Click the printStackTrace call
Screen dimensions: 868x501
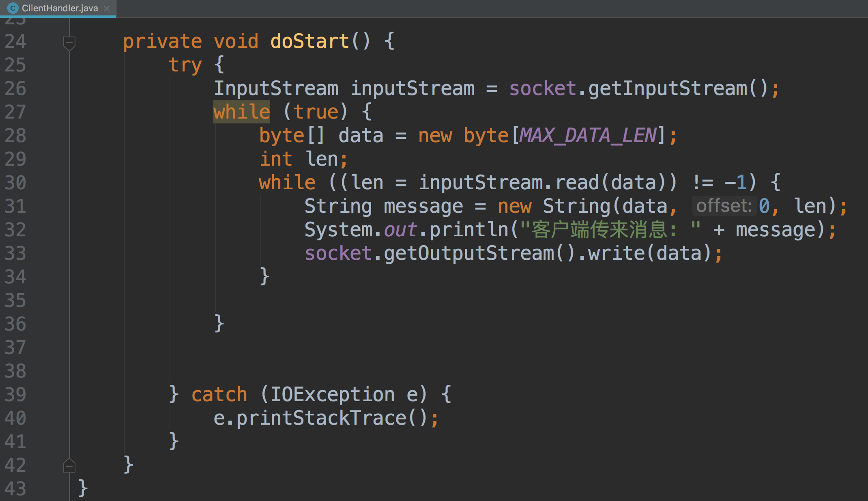pyautogui.click(x=320, y=418)
